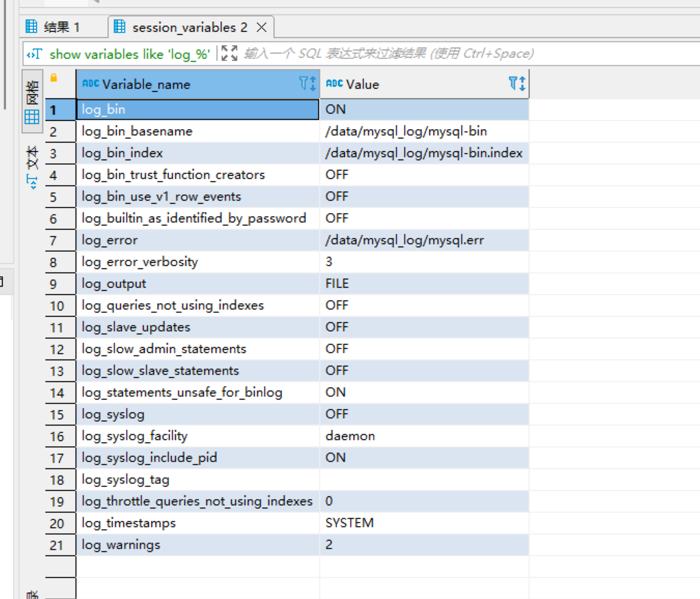Select the log_error_verbosity cell
The width and height of the screenshot is (700, 599).
(x=198, y=262)
